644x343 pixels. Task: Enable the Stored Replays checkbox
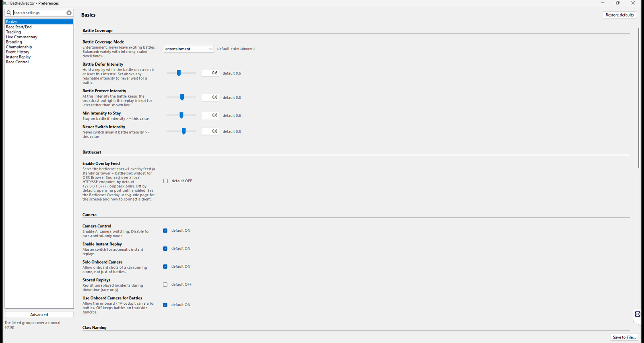(x=165, y=285)
